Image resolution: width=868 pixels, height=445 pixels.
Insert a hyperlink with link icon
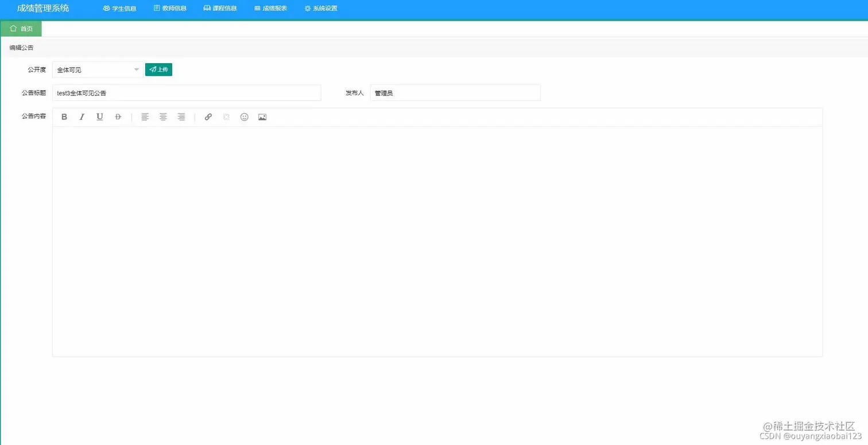point(208,117)
